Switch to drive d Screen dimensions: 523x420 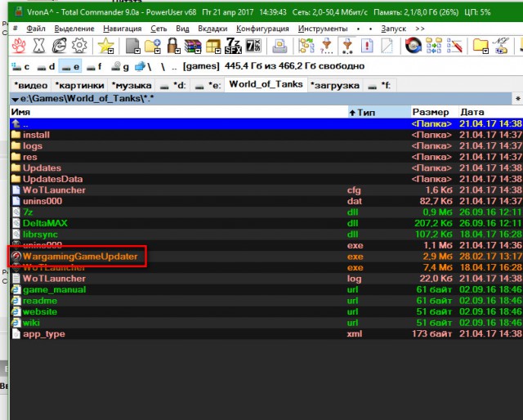click(x=46, y=67)
